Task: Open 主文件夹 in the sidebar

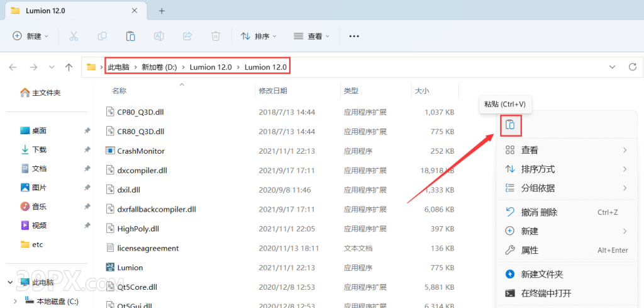Action: point(41,93)
